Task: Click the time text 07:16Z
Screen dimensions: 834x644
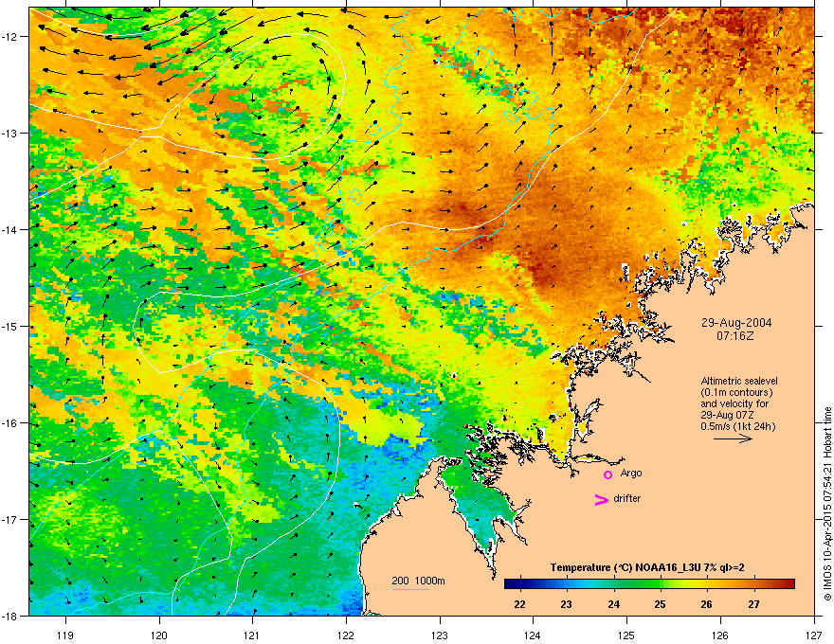Action: pos(735,336)
